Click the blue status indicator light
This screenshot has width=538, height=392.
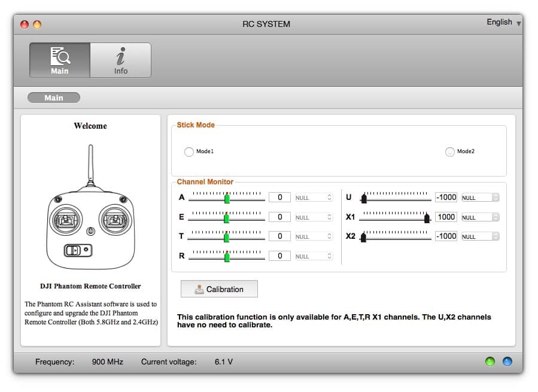click(506, 361)
